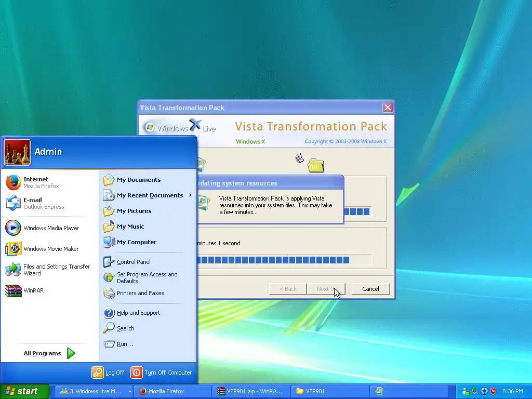Click Cancel in Vista Transformation Pack
The image size is (532, 399).
pos(370,289)
